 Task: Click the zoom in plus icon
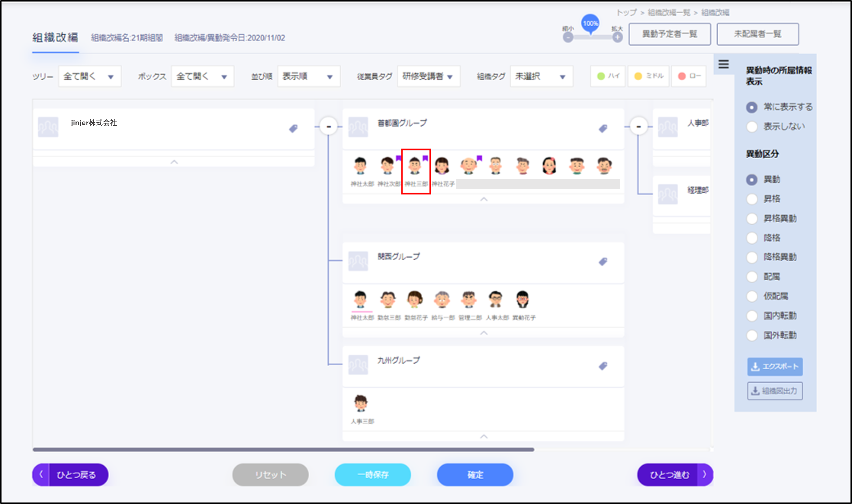click(617, 37)
